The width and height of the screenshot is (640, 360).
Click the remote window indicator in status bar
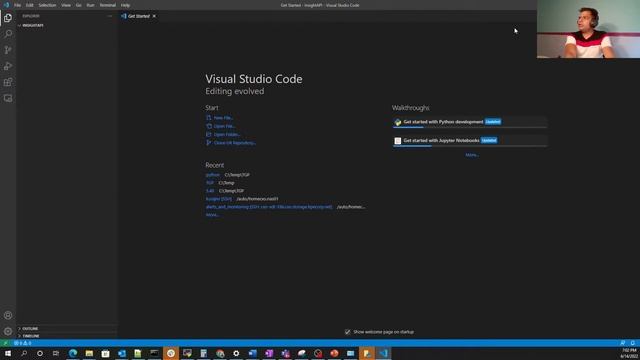(5, 343)
